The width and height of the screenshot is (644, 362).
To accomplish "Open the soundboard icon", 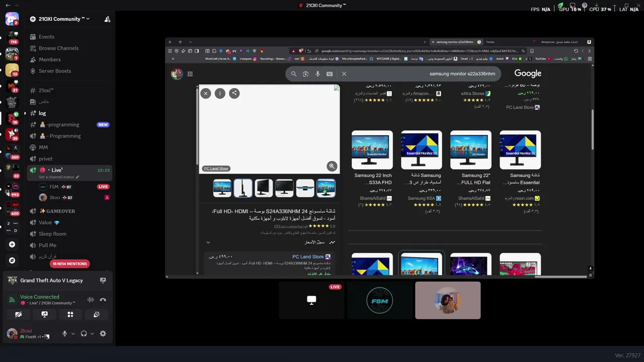I will 97,314.
